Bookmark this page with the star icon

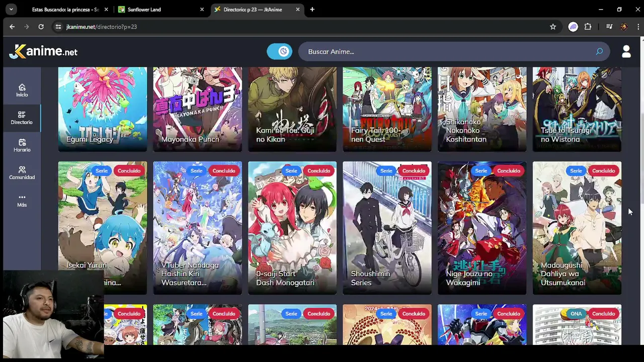point(553,27)
